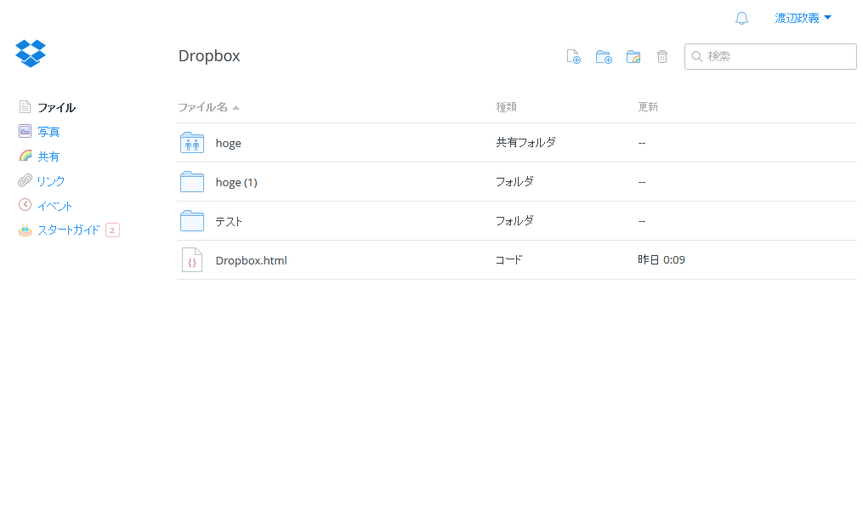Click the 写真 photo icon in sidebar

click(25, 131)
